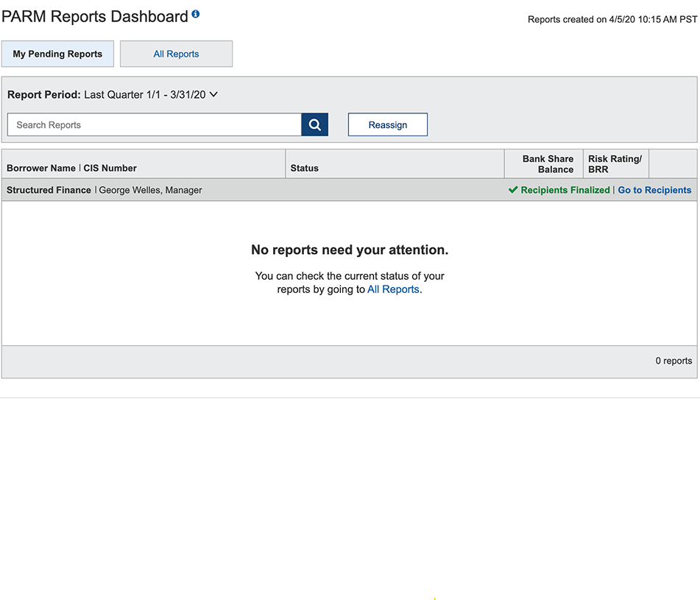Click the green Recipients Finalized checkmark icon
Viewport: 700px width, 600px height.
click(x=513, y=190)
